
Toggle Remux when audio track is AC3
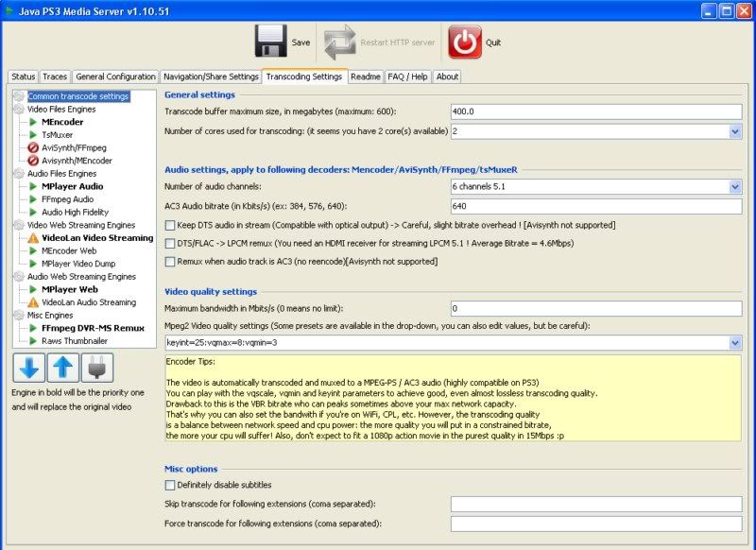pyautogui.click(x=170, y=262)
